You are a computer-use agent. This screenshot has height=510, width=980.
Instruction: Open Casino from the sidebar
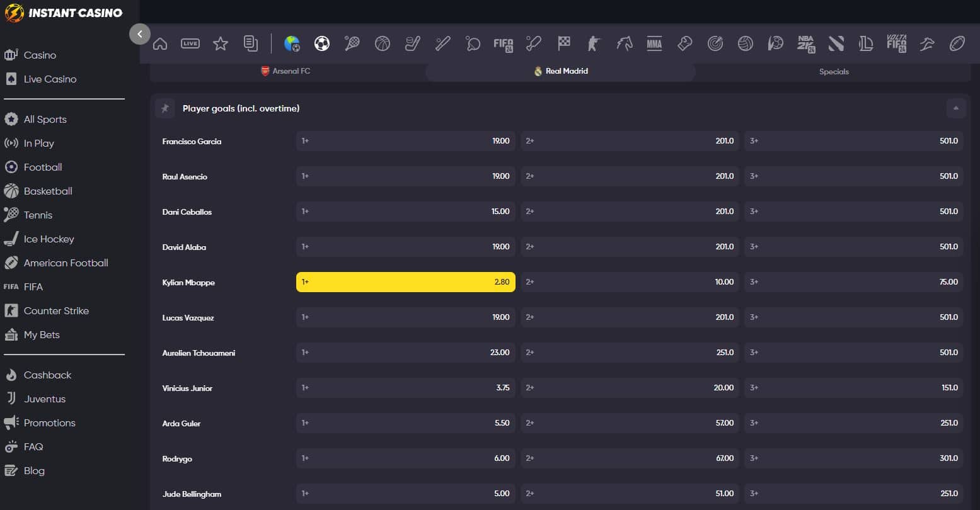pyautogui.click(x=40, y=55)
